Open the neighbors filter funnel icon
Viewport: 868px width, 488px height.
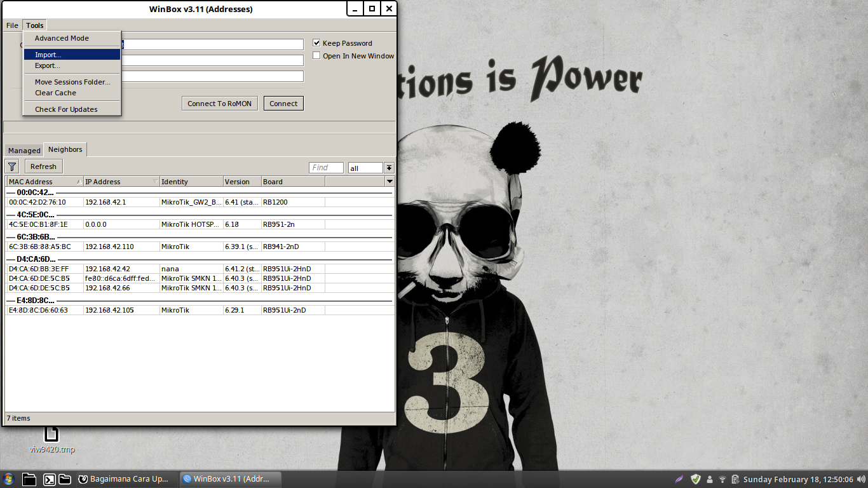pyautogui.click(x=12, y=166)
